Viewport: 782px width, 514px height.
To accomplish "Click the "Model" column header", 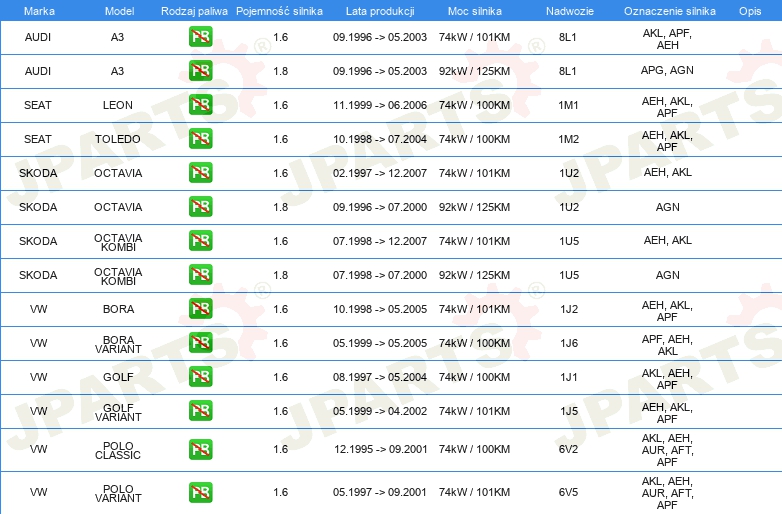I will 119,11.
